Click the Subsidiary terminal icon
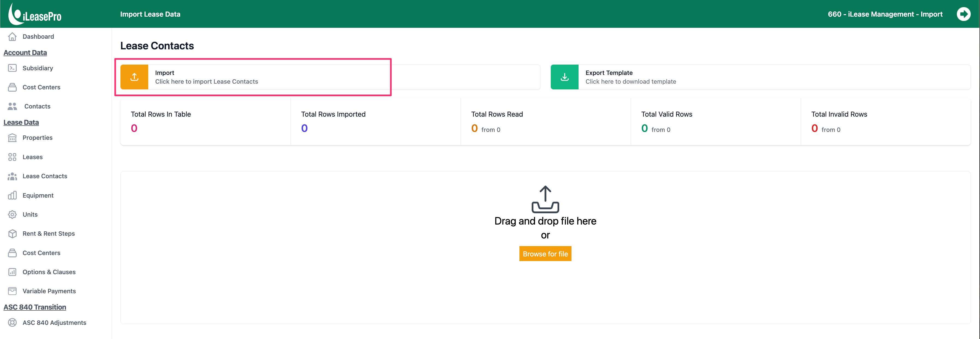 tap(12, 68)
